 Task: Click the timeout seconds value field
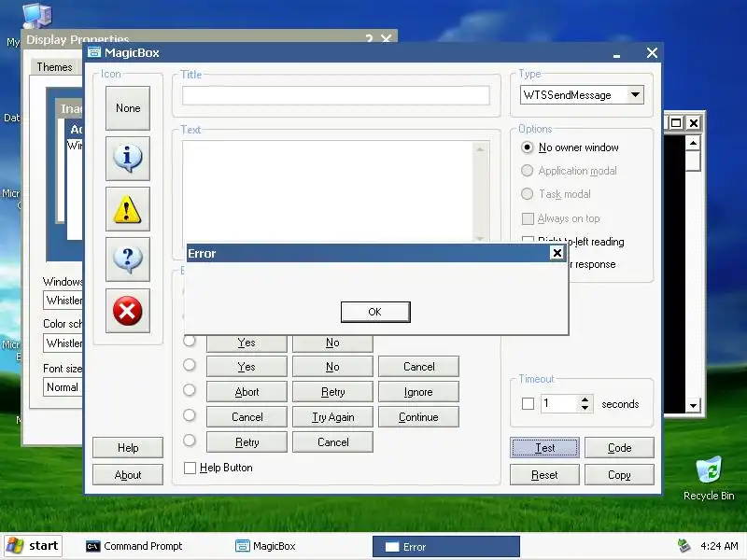[x=559, y=404]
